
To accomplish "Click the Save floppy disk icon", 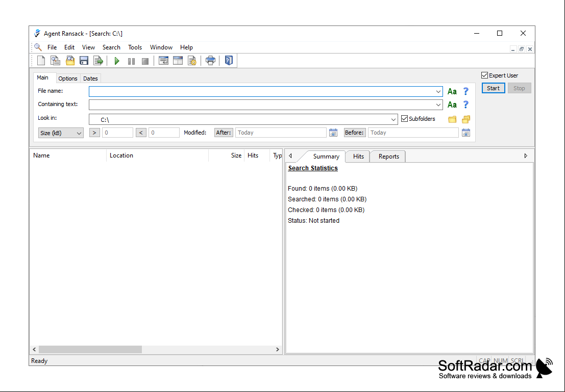I will tap(84, 61).
